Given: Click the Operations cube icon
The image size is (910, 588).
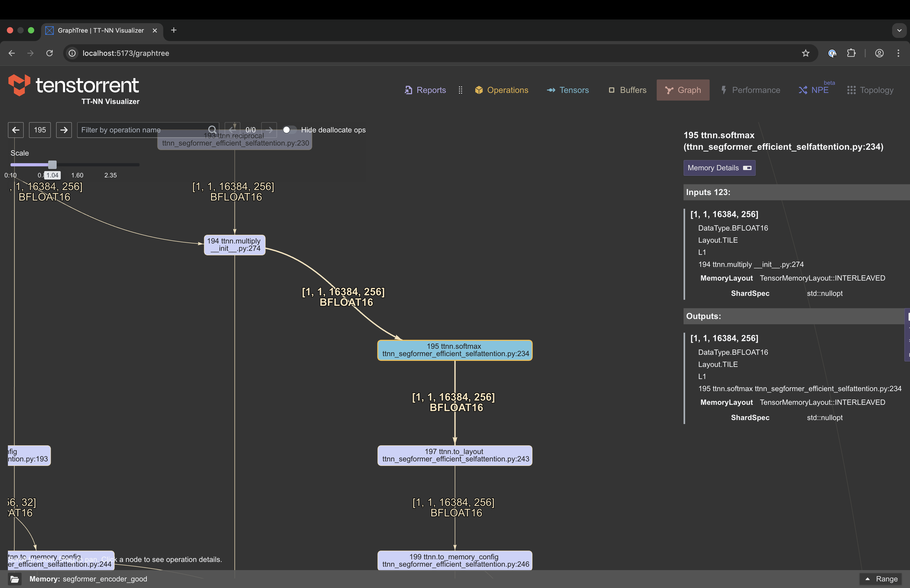Looking at the screenshot, I should [x=479, y=90].
